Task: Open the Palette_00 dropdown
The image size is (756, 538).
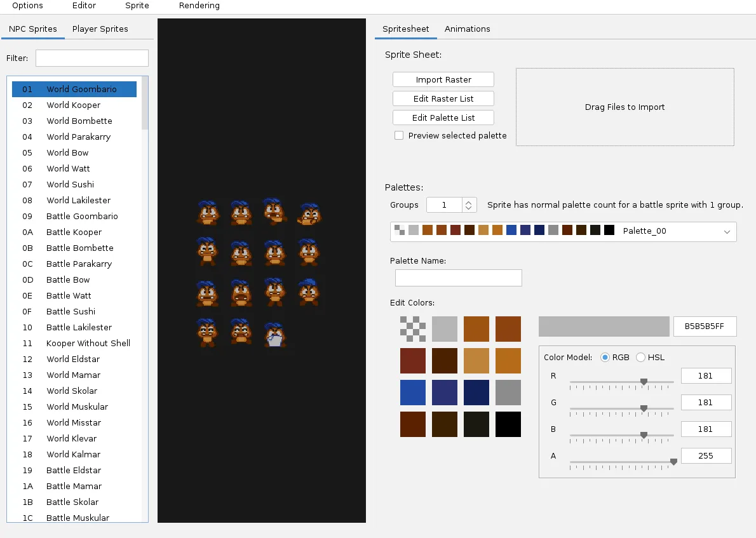Action: pos(727,231)
